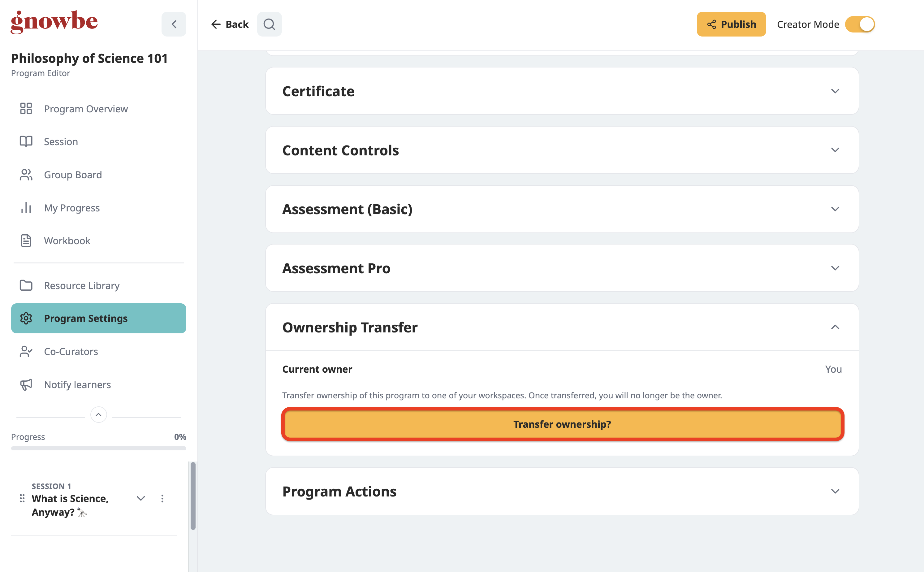Open the Resource Library folder icon
Viewport: 924px width, 572px height.
click(26, 285)
